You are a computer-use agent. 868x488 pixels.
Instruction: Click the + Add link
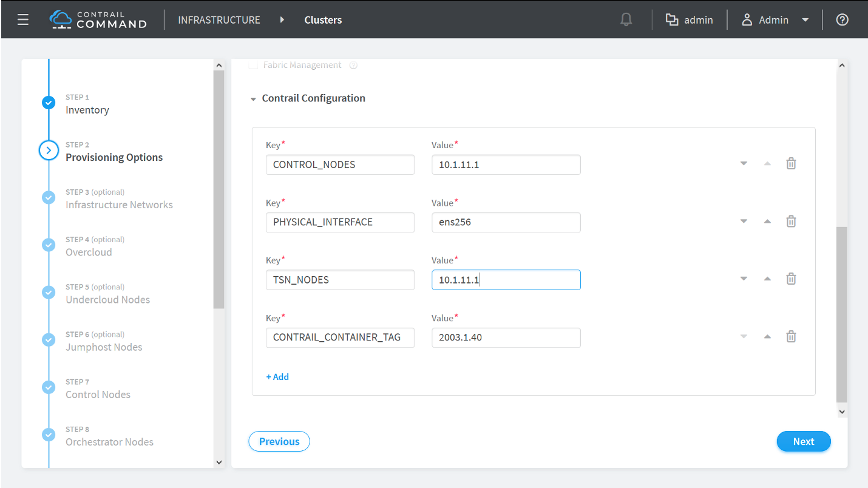point(277,377)
